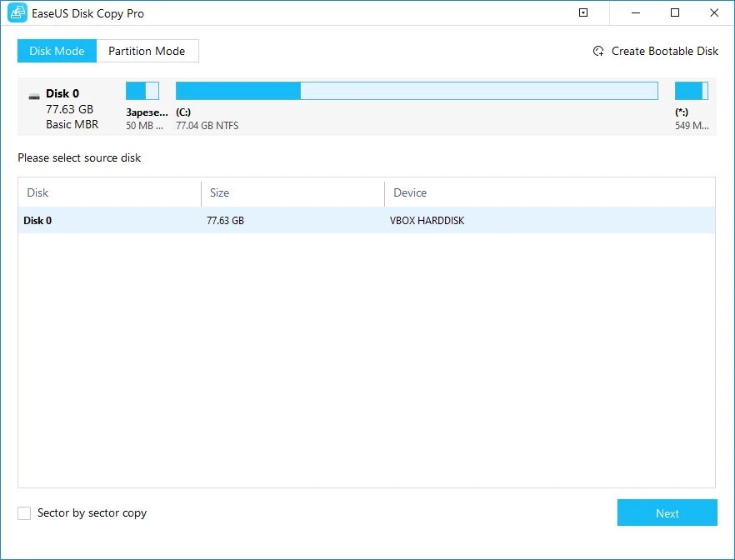This screenshot has width=735, height=560.
Task: Select the 50 MB reserved partition bar
Action: pos(142,91)
